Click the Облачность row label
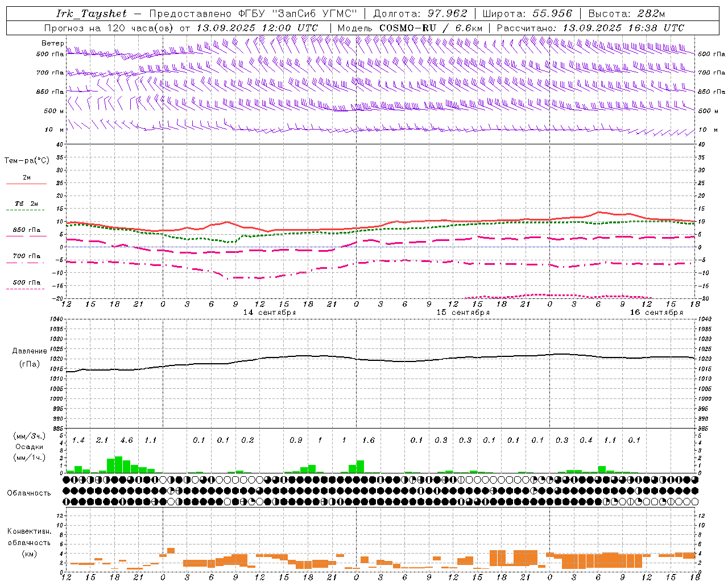 tap(29, 493)
